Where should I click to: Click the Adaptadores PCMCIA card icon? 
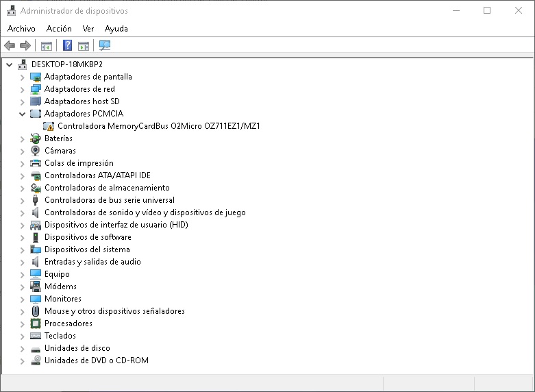coord(36,114)
